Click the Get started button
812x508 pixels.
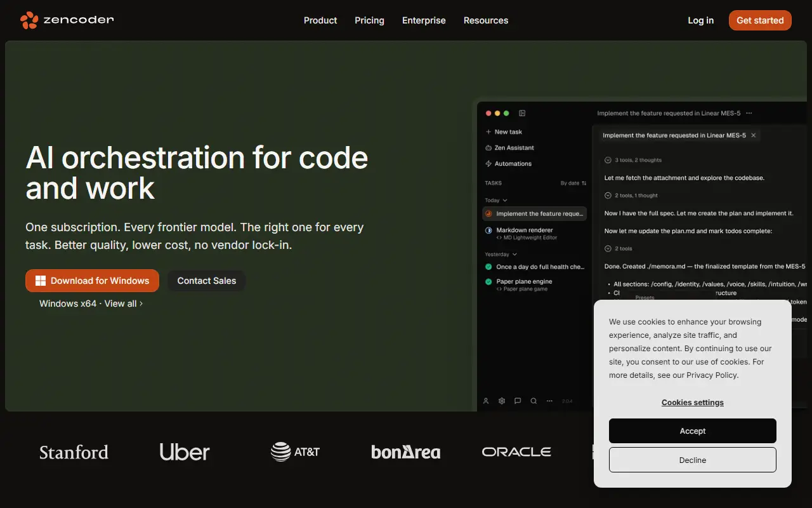(760, 20)
